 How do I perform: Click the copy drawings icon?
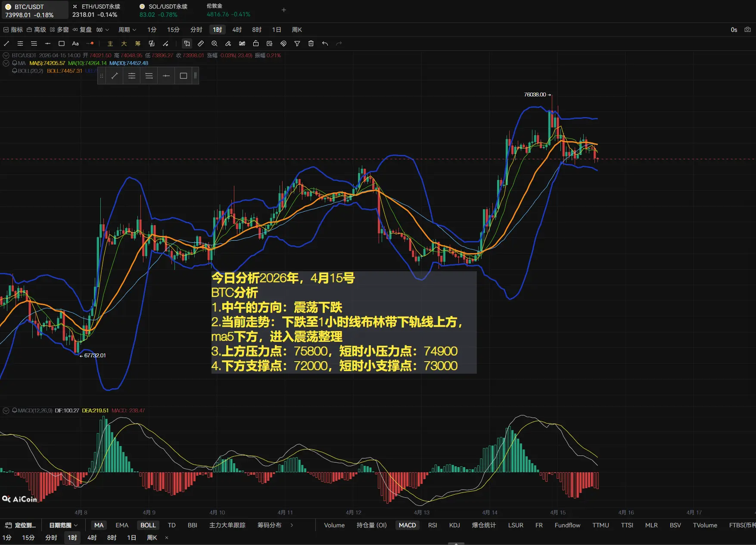[x=187, y=43]
